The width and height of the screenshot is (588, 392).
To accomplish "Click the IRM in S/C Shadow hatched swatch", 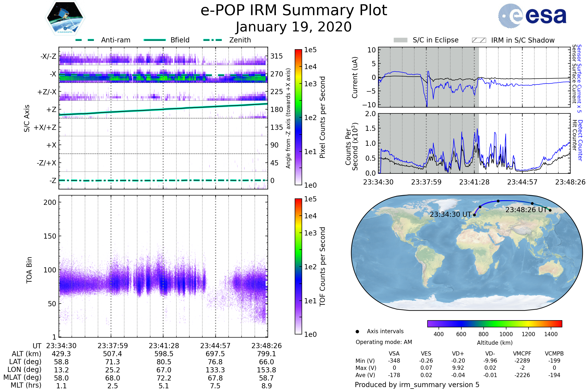I will 479,40.
